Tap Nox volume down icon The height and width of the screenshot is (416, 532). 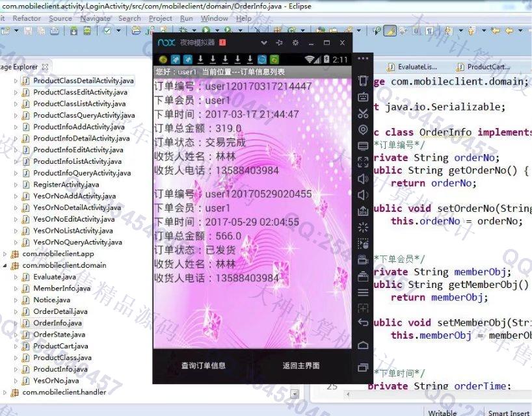point(363,195)
